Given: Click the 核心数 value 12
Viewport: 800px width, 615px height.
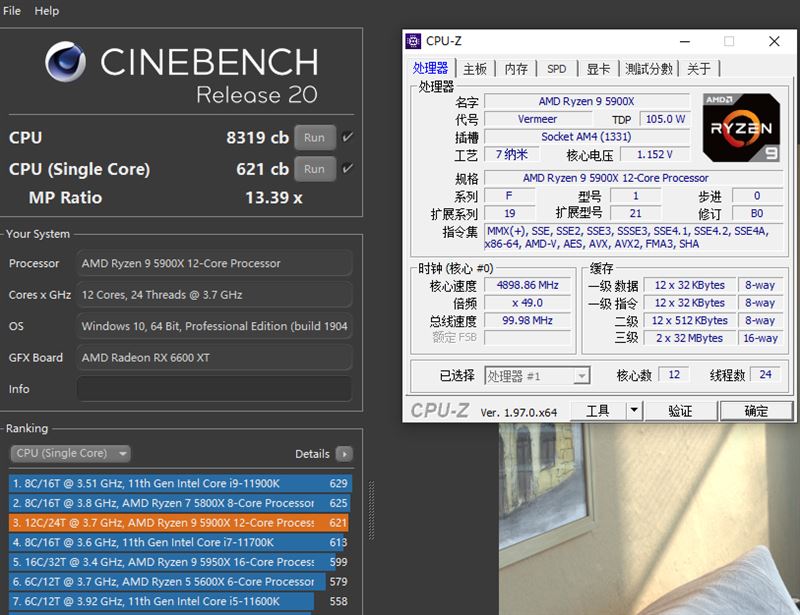Looking at the screenshot, I should pyautogui.click(x=674, y=375).
